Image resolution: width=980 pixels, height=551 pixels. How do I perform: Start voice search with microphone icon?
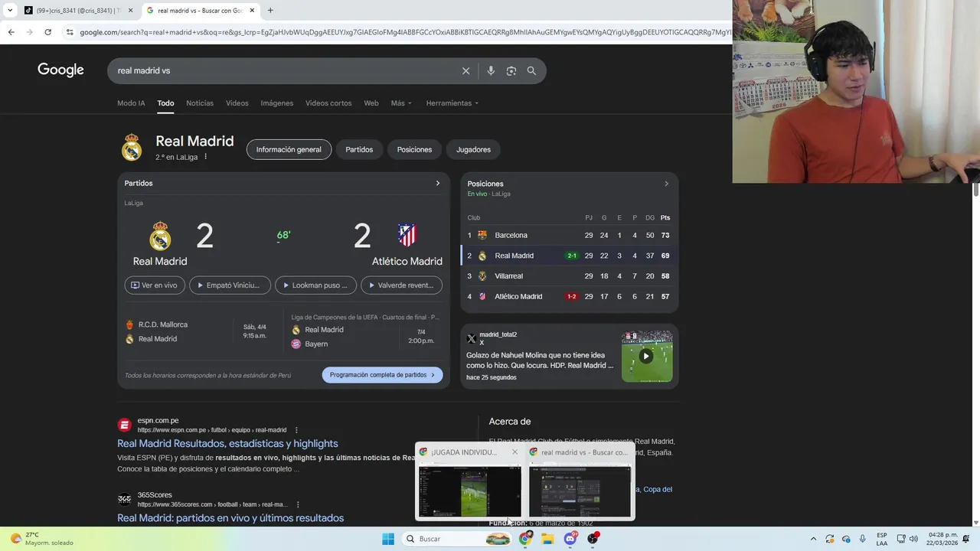[491, 70]
